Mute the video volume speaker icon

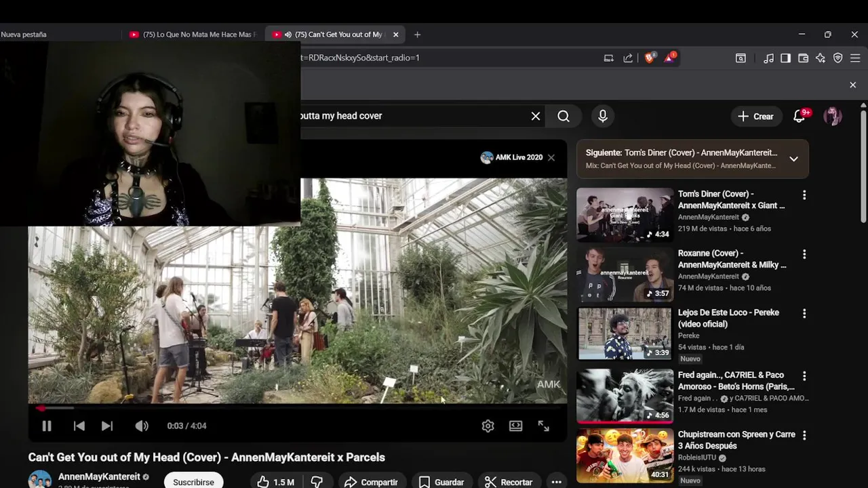point(141,426)
